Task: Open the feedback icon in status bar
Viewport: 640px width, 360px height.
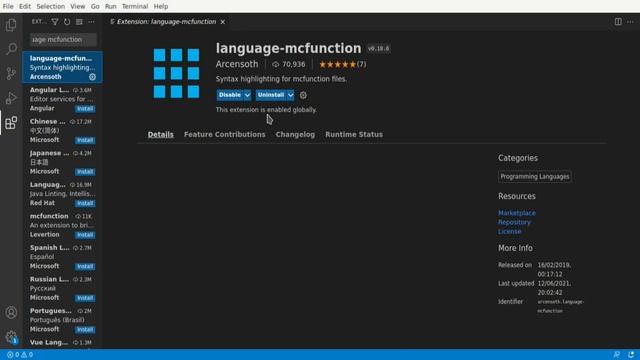Action: (617, 355)
